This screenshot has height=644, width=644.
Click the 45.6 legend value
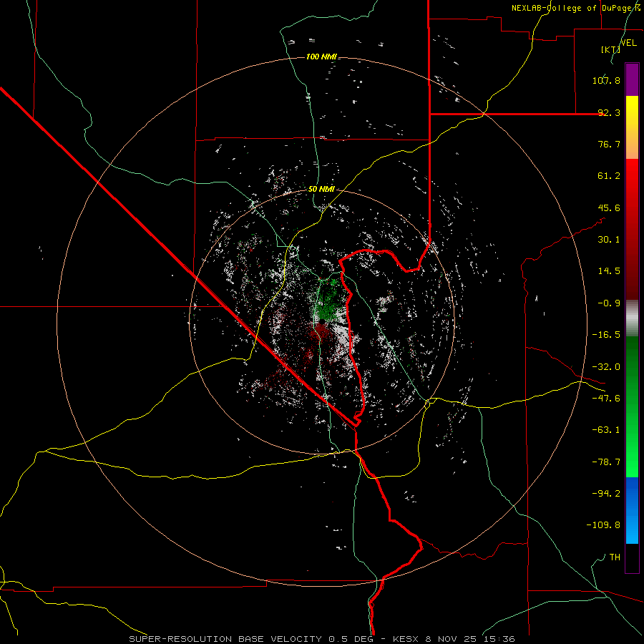(x=609, y=208)
